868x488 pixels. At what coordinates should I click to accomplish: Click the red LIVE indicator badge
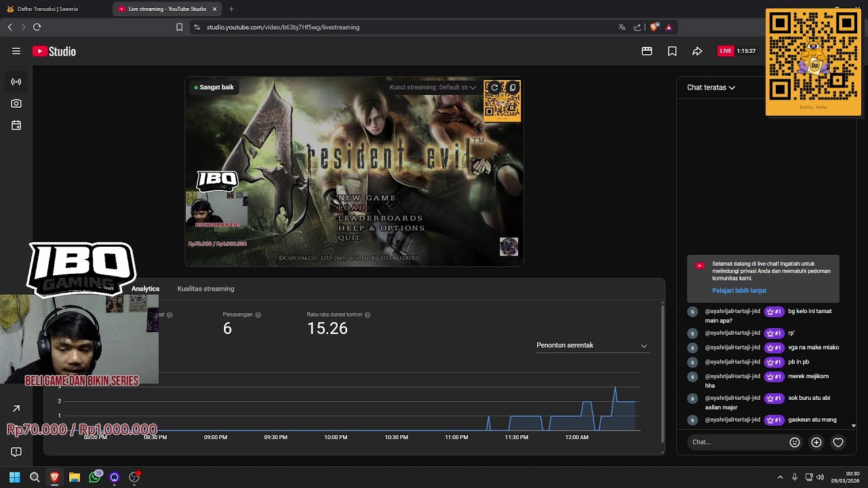pos(726,51)
